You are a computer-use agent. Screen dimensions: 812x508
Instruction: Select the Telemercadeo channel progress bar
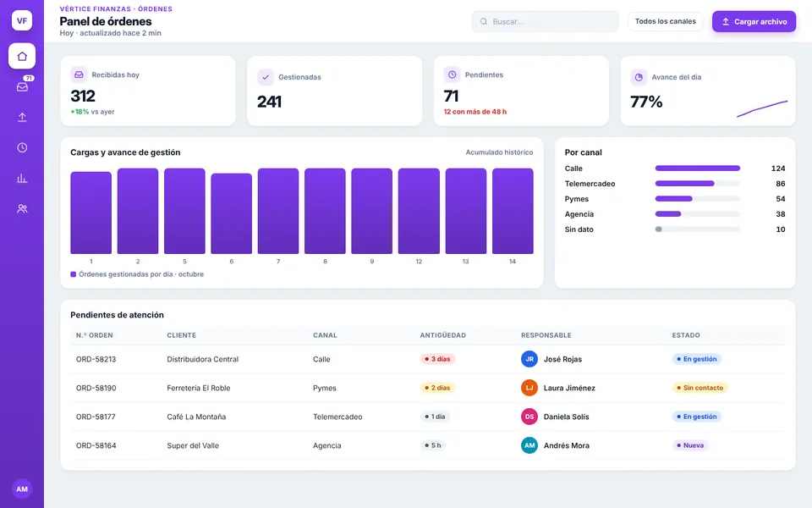(x=698, y=184)
